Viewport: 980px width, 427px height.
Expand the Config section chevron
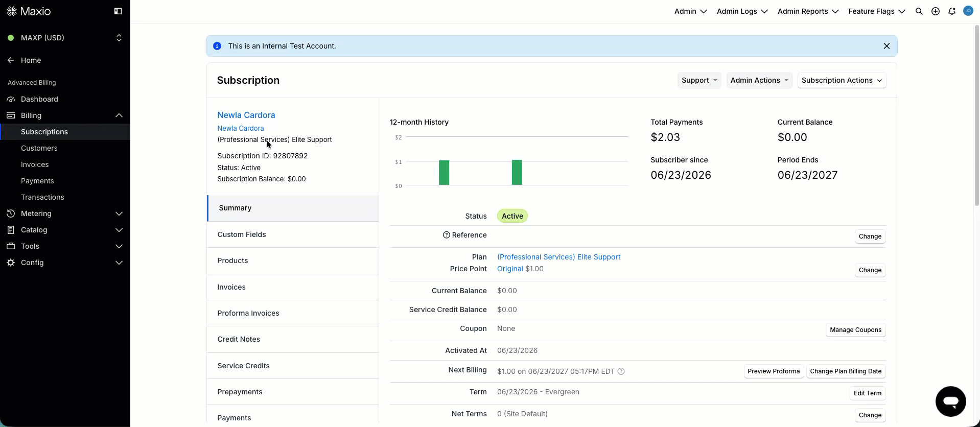click(119, 263)
